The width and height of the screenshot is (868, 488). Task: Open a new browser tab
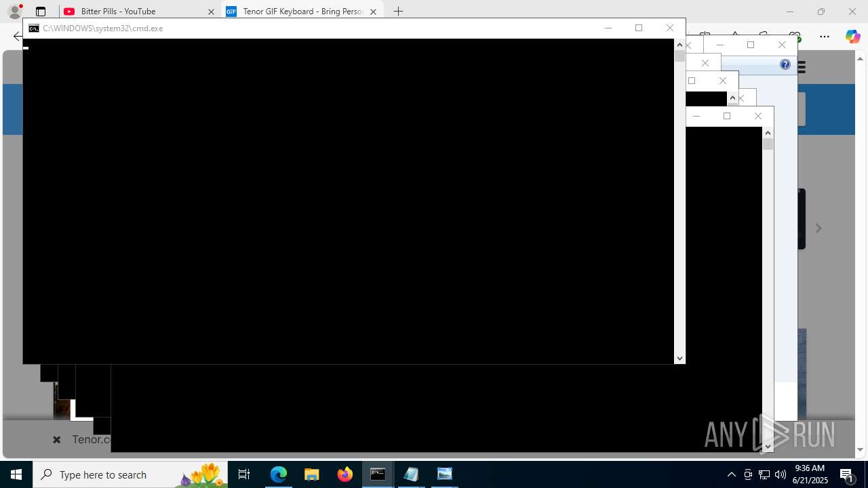tap(399, 12)
